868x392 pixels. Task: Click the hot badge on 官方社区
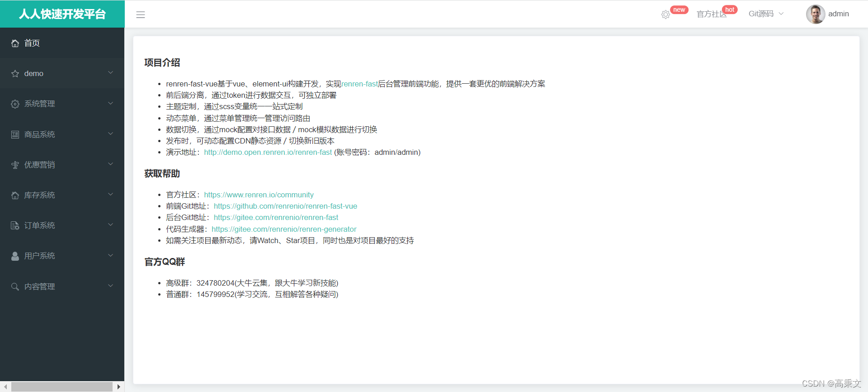point(730,10)
